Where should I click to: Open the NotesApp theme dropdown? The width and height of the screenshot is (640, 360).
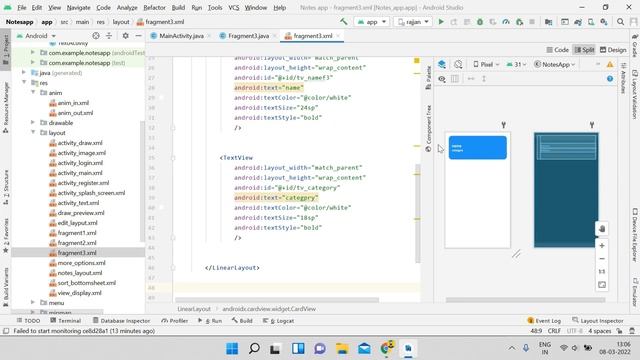[554, 64]
